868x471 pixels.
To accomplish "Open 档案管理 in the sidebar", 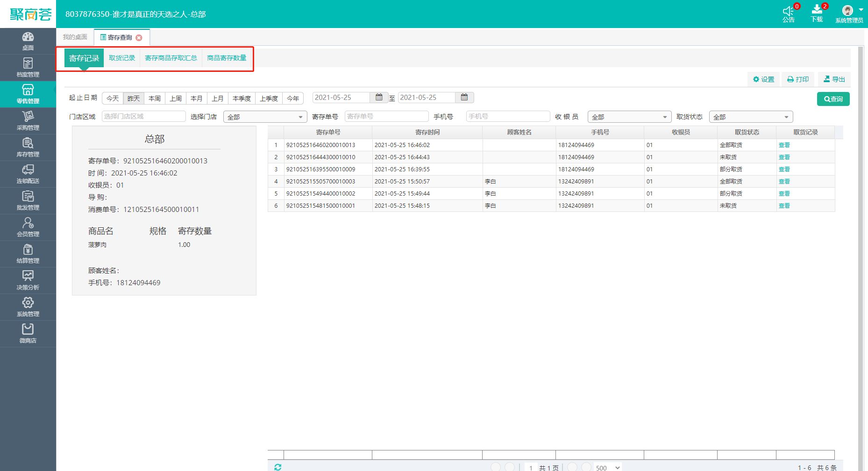I will pyautogui.click(x=28, y=68).
